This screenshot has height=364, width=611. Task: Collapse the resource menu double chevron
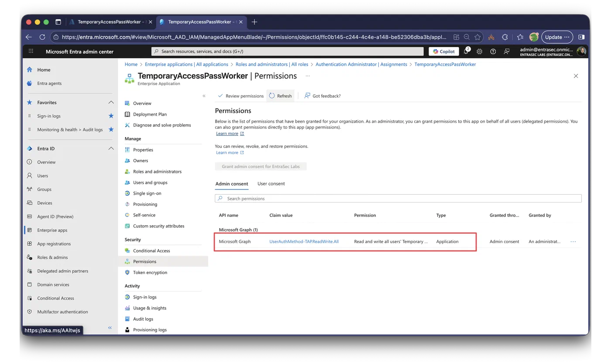tap(204, 96)
